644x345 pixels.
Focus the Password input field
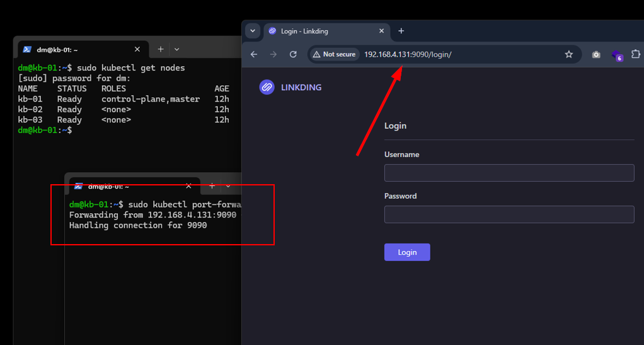pos(509,214)
